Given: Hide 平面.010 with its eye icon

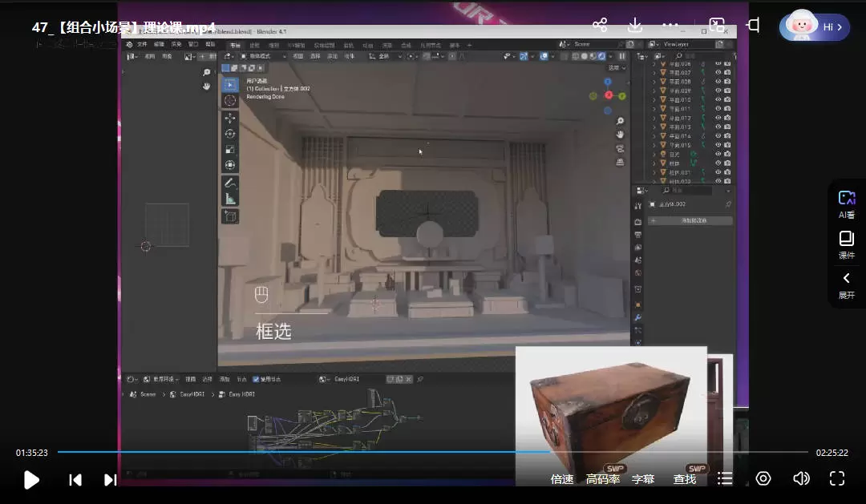Looking at the screenshot, I should (718, 99).
